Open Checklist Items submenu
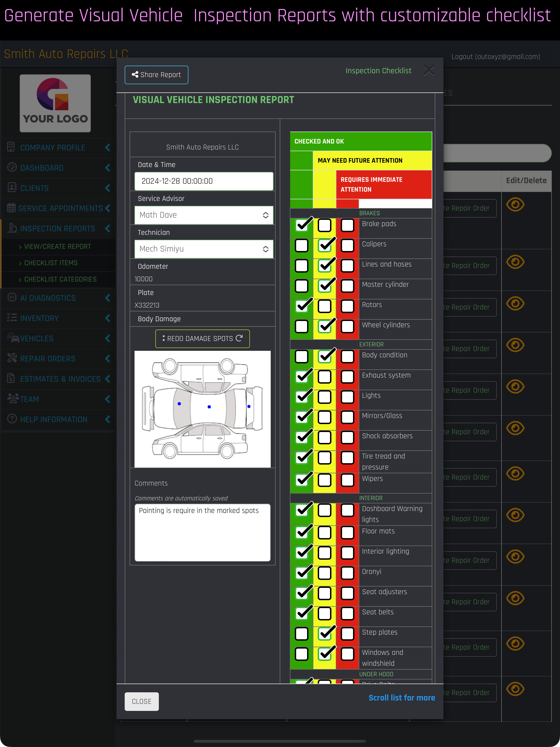 (51, 263)
